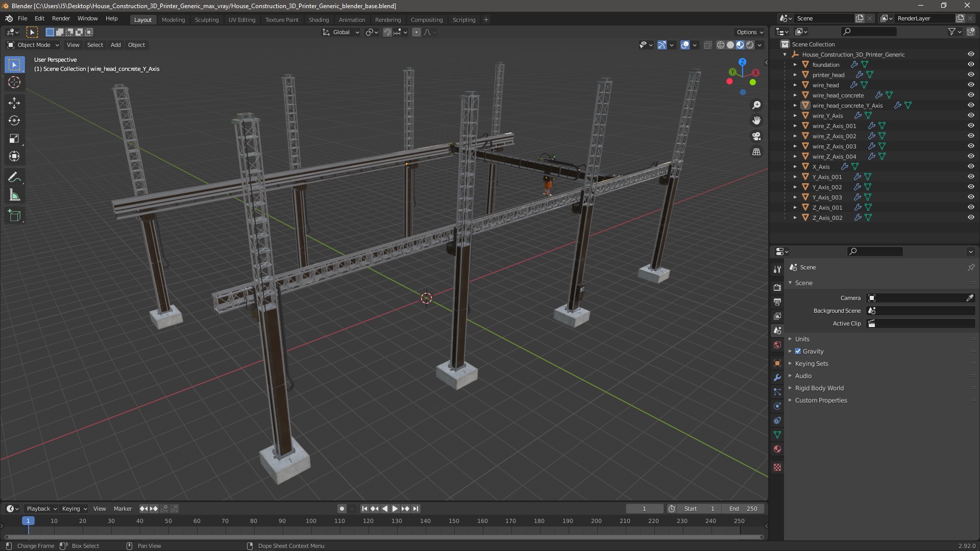Select the Add Cube tool
Viewport: 980px width, 551px height.
click(x=14, y=216)
